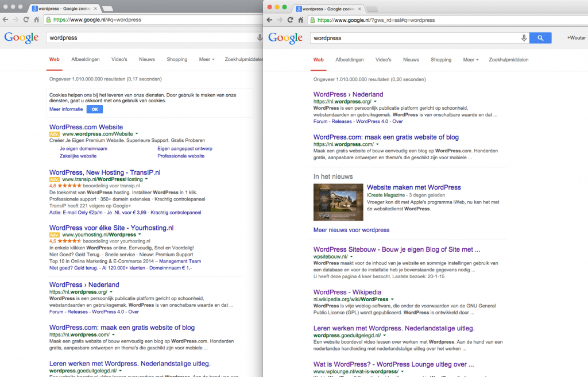Screen dimensions: 588x377
Task: Click Meer nieuws voor wordpress link
Action: tap(351, 230)
